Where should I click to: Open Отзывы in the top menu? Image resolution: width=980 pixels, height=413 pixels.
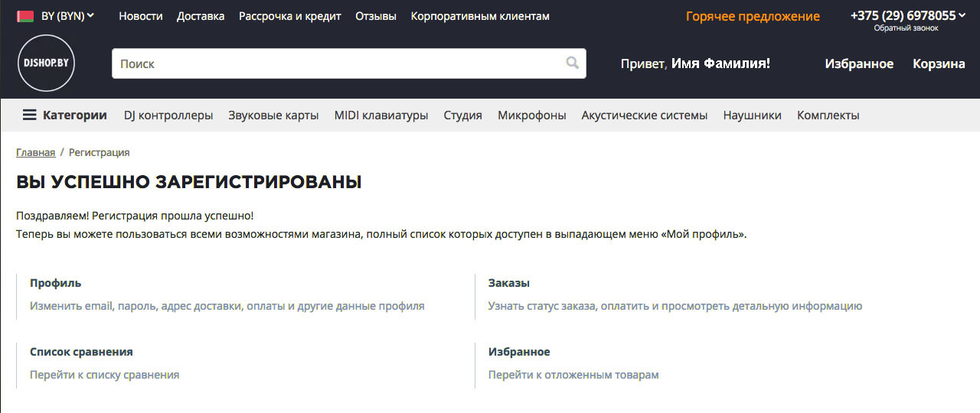coord(376,16)
